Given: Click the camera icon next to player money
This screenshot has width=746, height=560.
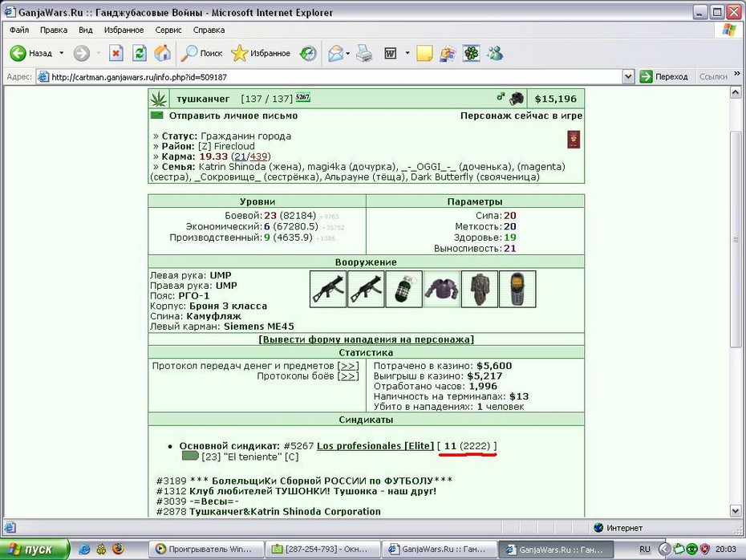Looking at the screenshot, I should (517, 99).
